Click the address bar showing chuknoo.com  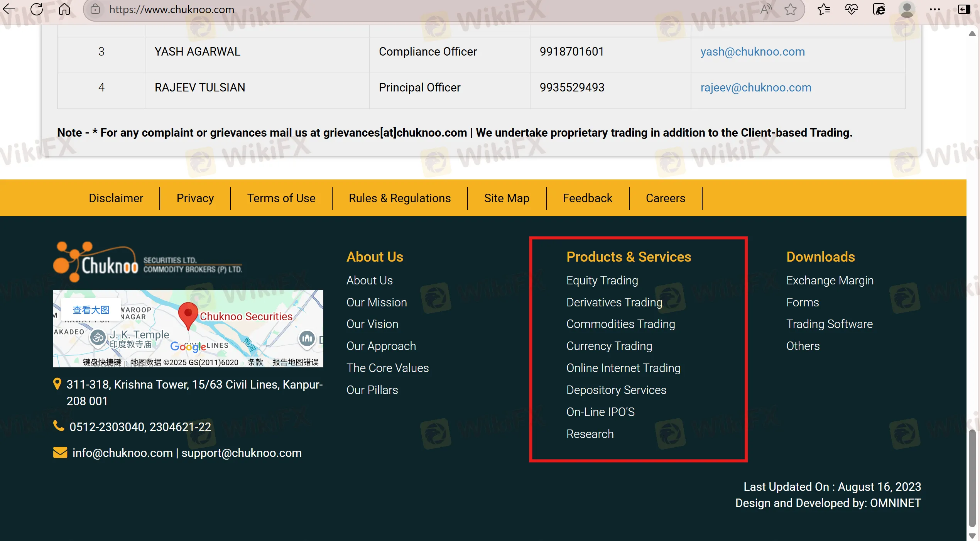tap(172, 9)
